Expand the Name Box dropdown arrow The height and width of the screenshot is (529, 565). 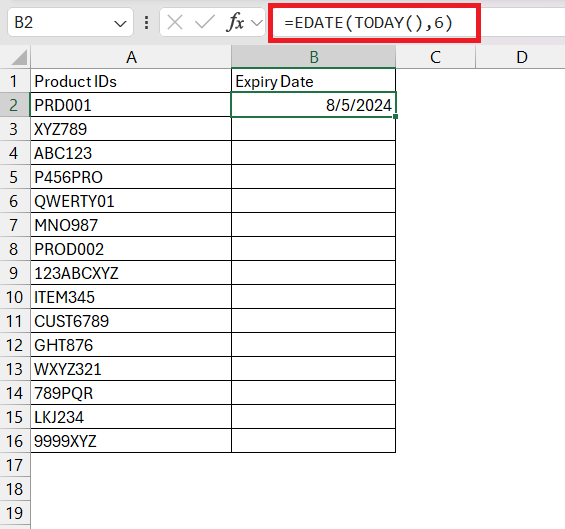pyautogui.click(x=120, y=24)
